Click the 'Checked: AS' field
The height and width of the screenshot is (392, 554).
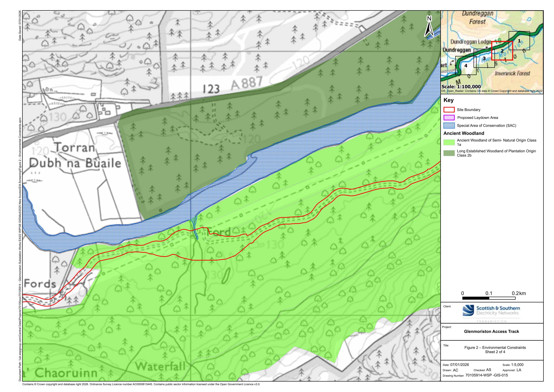point(482,370)
